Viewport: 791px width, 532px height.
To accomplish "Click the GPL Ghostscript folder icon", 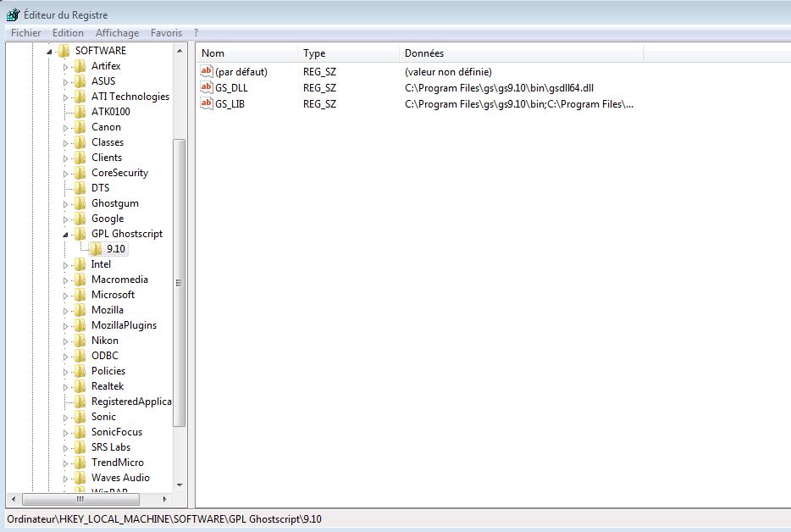I will pos(80,234).
